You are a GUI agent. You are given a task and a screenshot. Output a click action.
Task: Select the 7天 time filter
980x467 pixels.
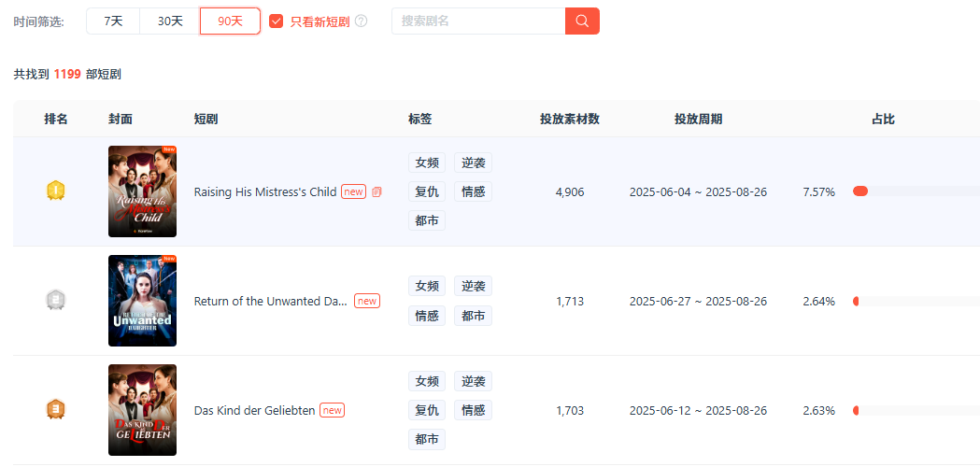pos(113,21)
